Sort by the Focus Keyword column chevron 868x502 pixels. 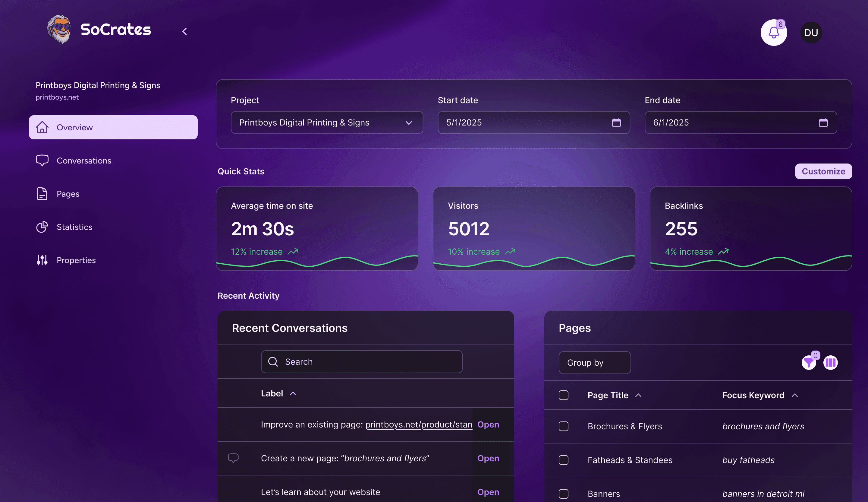(795, 395)
